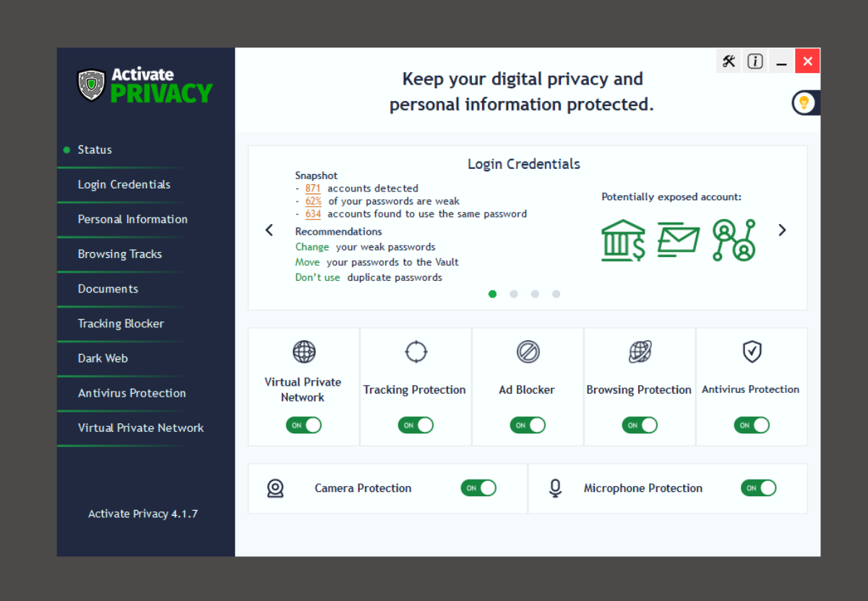
Task: Turn off the Virtual Private Network toggle
Action: click(304, 425)
